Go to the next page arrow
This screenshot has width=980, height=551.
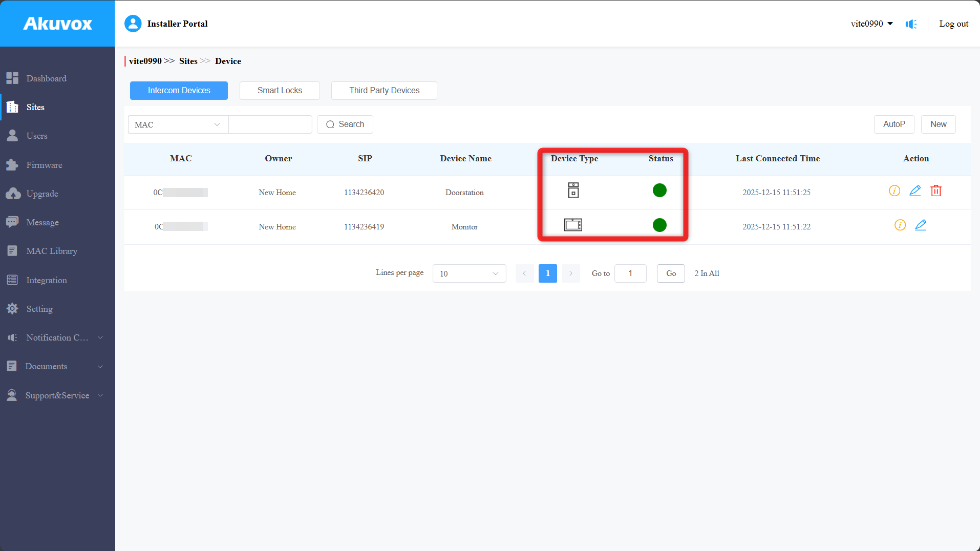point(571,273)
